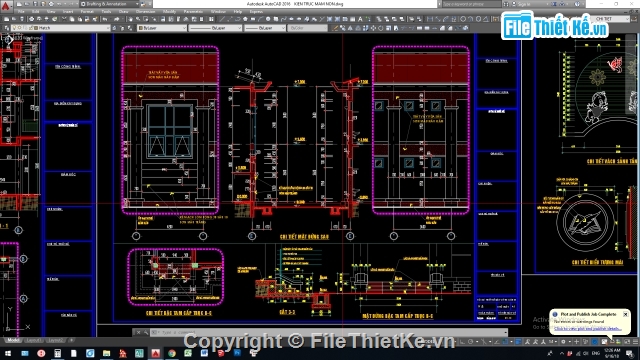Click the Undo arrow in standard toolbar

coord(105,19)
